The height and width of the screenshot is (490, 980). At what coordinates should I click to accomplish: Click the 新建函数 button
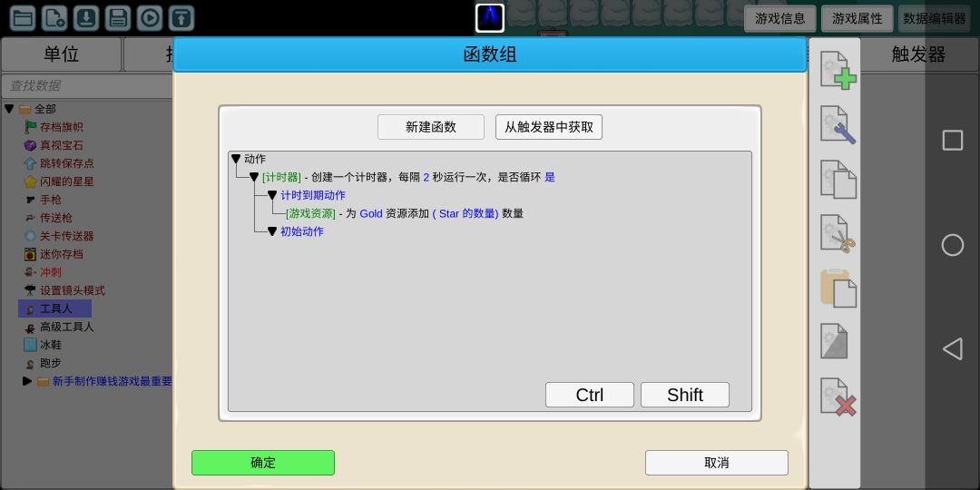pyautogui.click(x=431, y=127)
